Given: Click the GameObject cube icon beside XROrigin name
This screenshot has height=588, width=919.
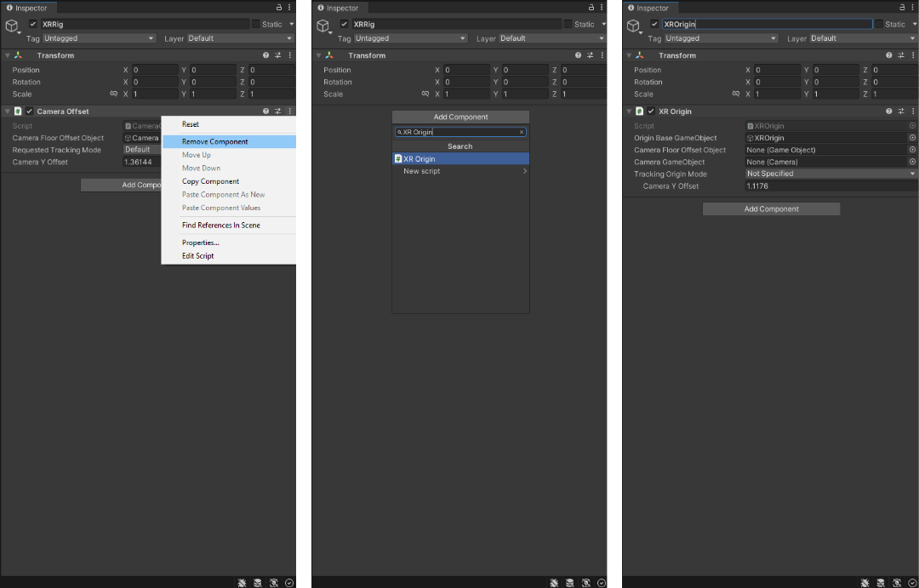Looking at the screenshot, I should [x=632, y=26].
